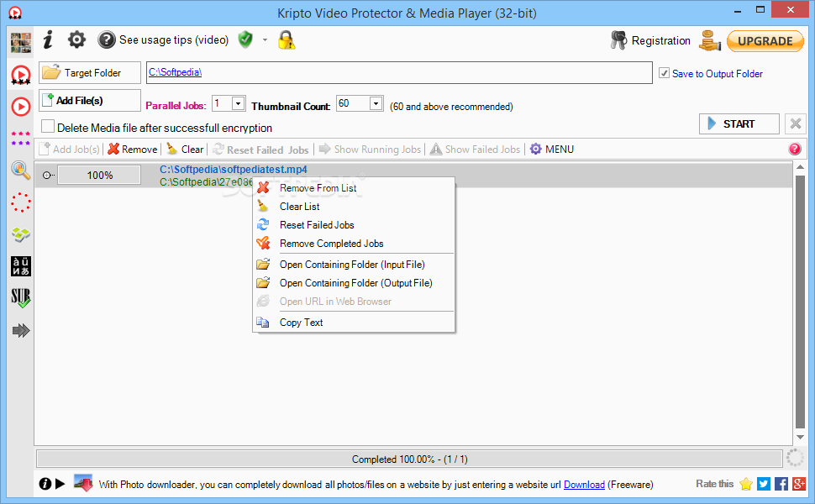Click the play arrow in bottom bar

click(x=60, y=484)
